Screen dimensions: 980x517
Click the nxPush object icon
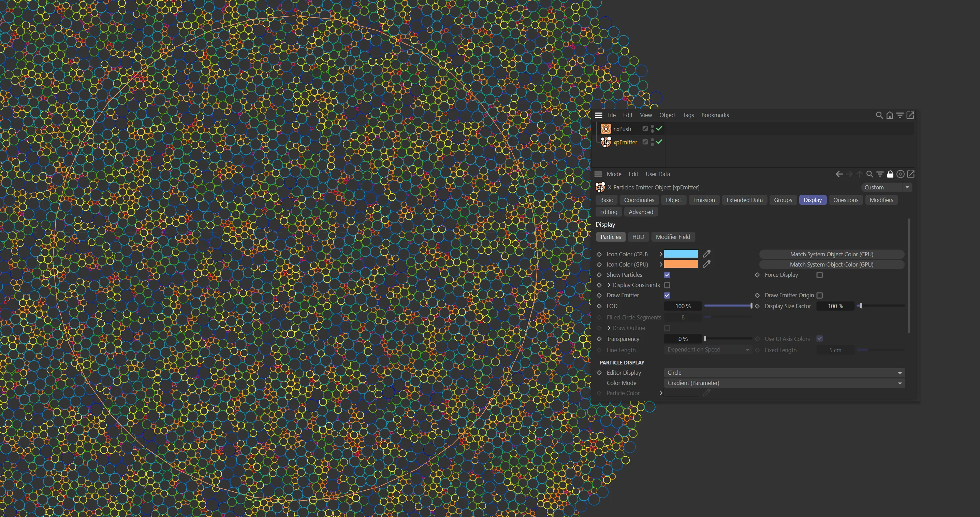[x=606, y=129]
